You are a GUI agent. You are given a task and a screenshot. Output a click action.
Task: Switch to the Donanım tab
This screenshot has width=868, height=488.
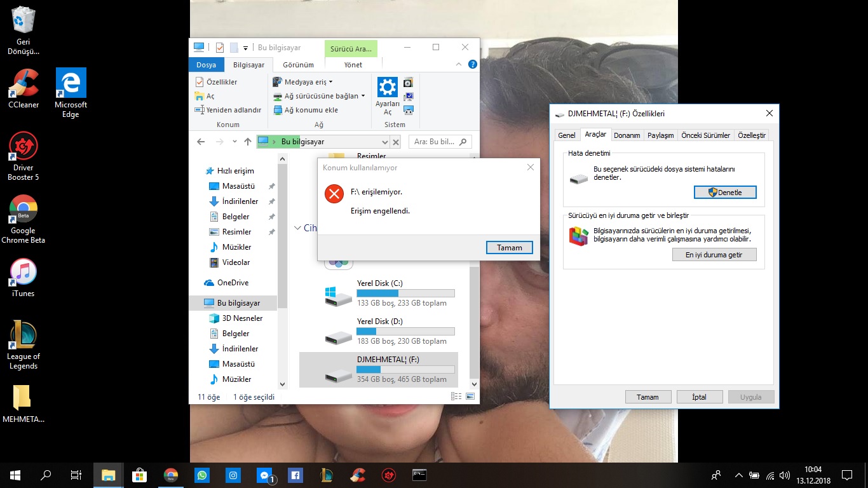tap(627, 135)
